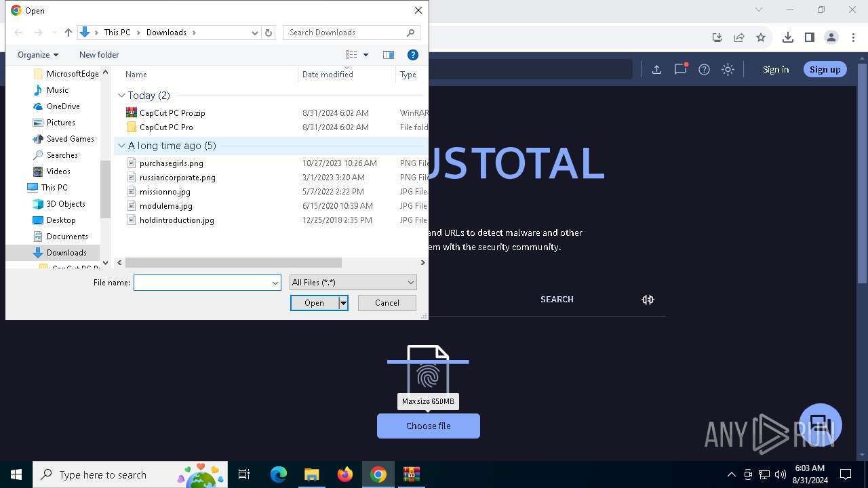Click the Change your view icon
The height and width of the screenshot is (488, 868).
pos(351,55)
